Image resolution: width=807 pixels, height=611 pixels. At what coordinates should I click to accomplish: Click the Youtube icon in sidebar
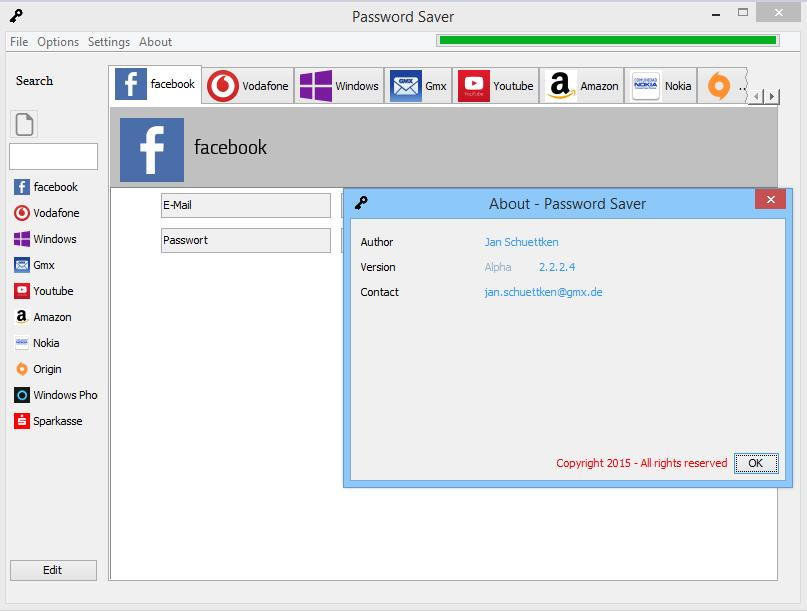pyautogui.click(x=22, y=291)
